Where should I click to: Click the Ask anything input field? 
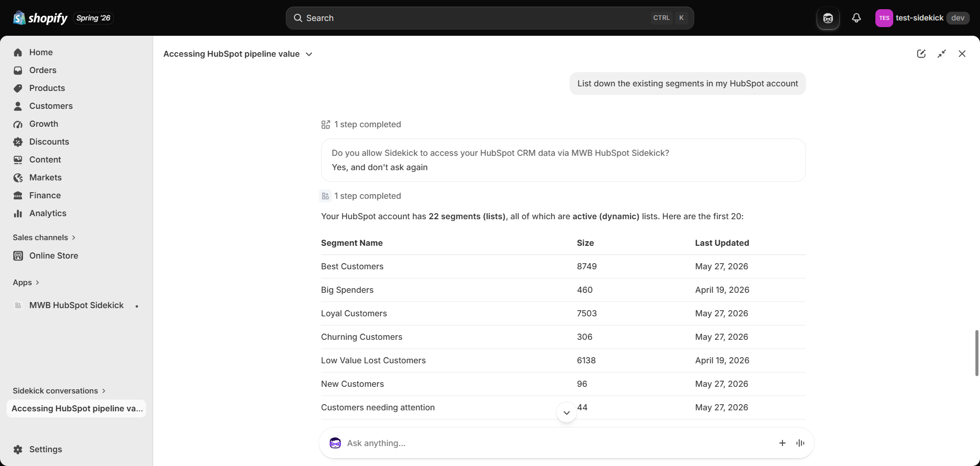[559, 443]
